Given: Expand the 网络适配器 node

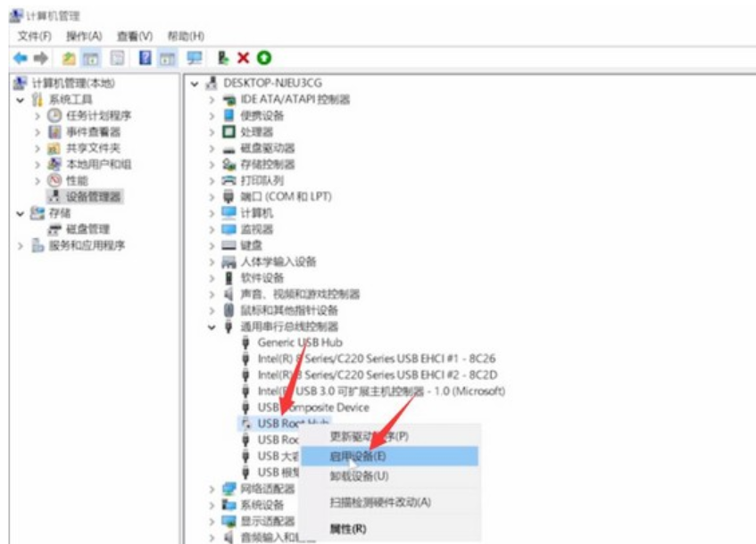Looking at the screenshot, I should click(x=212, y=489).
